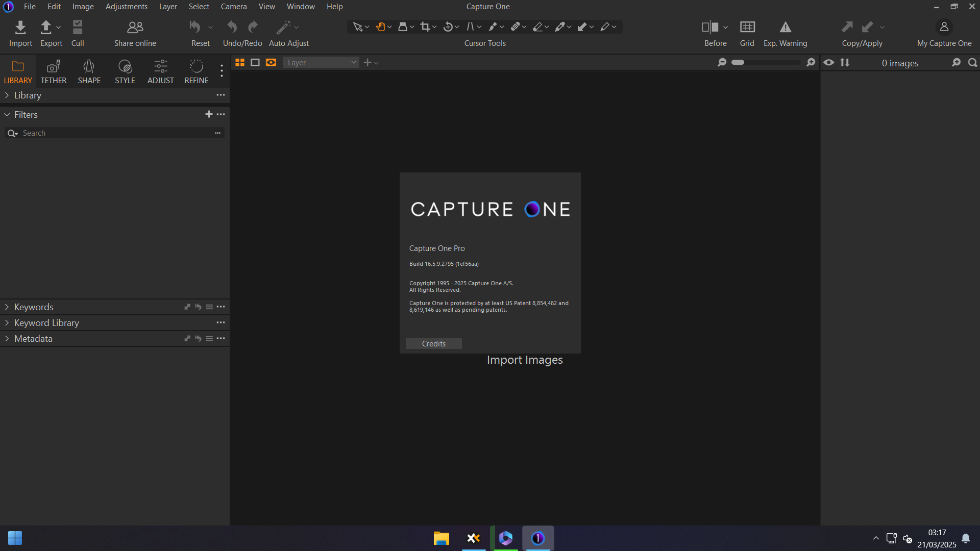This screenshot has height=551, width=980.
Task: Switch to the SHAPE tool tab
Action: (x=89, y=72)
